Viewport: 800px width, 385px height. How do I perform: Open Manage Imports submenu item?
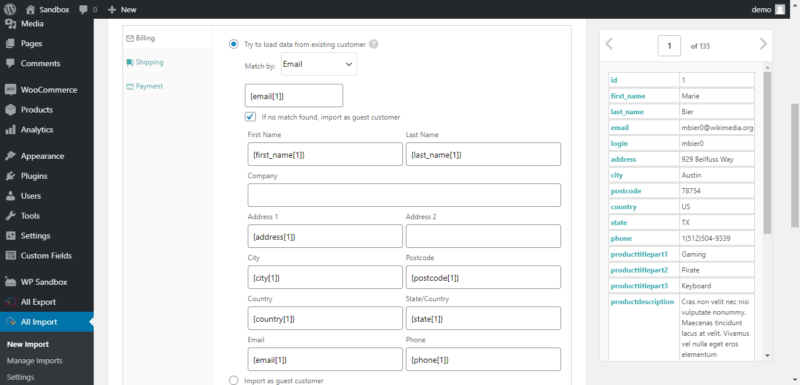pyautogui.click(x=35, y=361)
